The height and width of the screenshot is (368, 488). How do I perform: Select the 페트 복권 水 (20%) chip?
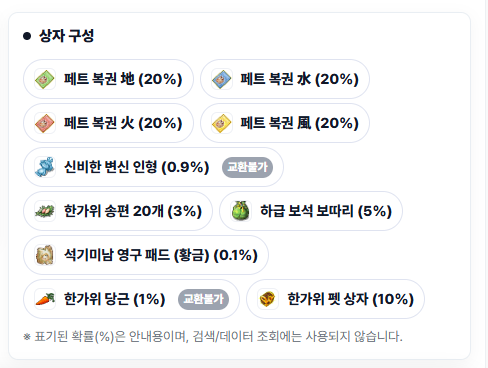(285, 79)
